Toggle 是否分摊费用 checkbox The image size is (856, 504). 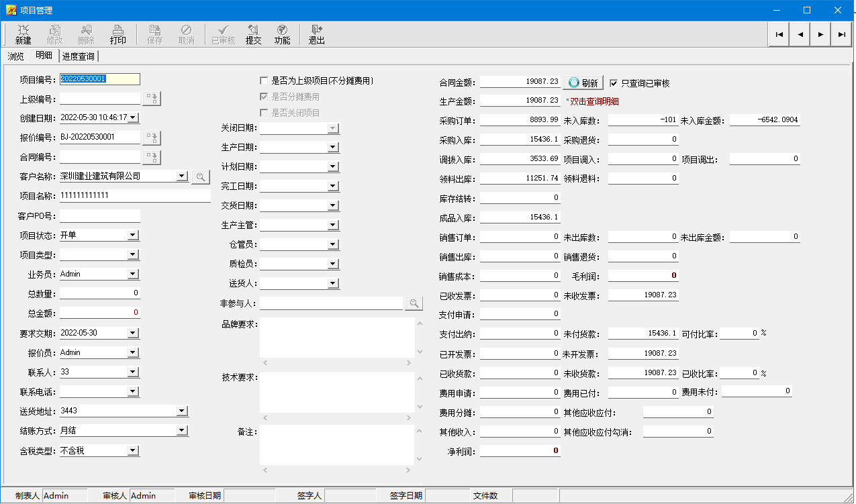pos(264,97)
